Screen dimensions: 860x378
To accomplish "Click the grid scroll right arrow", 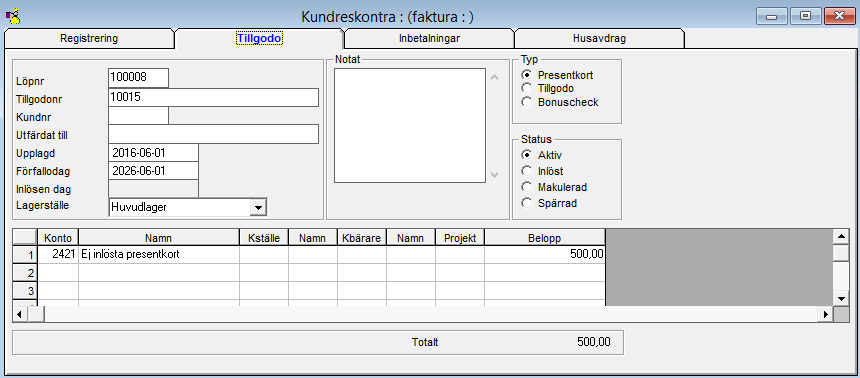I will [x=825, y=314].
